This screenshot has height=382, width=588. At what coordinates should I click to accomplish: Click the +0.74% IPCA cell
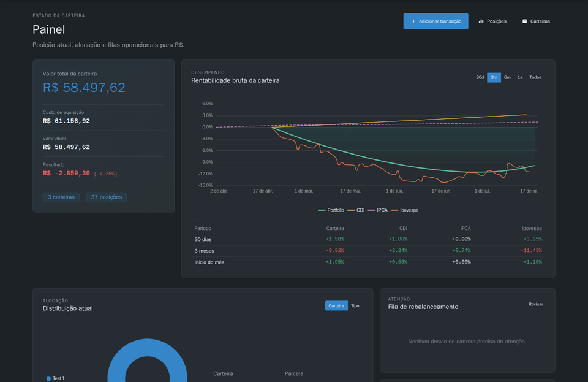tap(461, 251)
